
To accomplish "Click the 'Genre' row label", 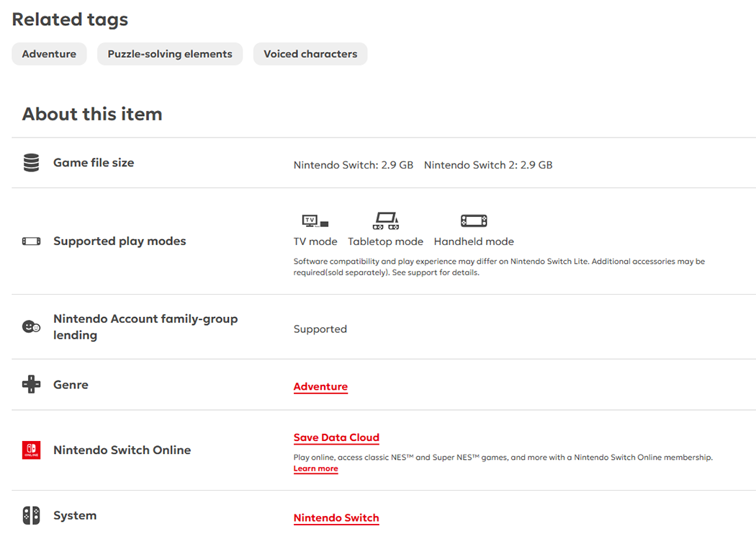I will [x=71, y=385].
